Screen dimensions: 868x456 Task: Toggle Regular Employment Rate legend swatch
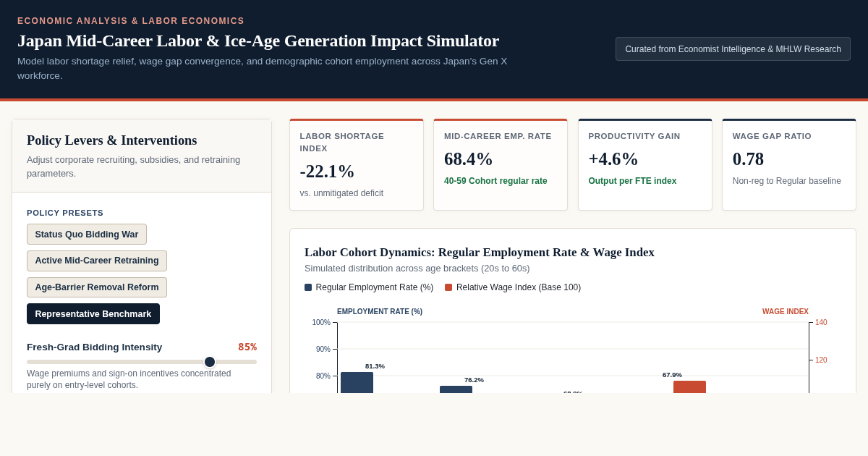click(x=308, y=287)
